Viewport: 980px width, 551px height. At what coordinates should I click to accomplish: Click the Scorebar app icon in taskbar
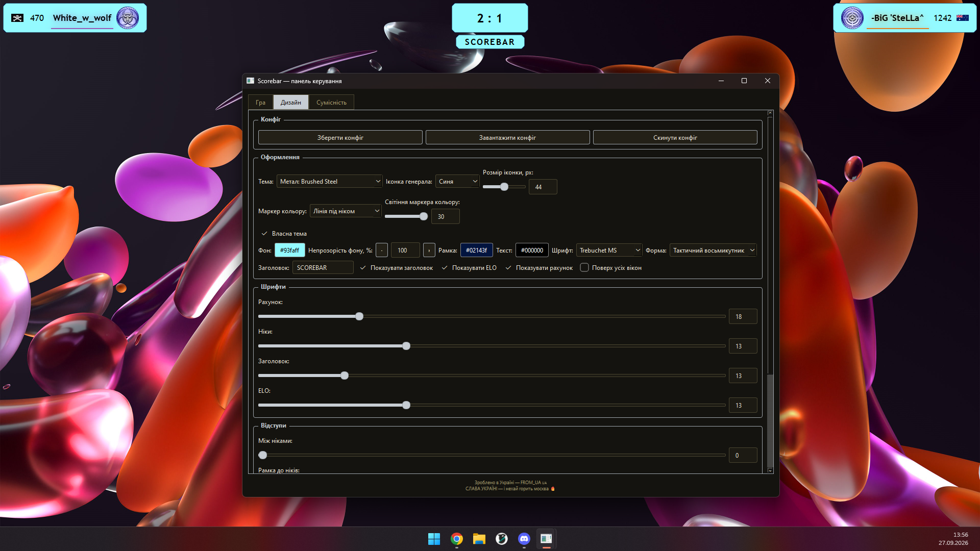(546, 539)
